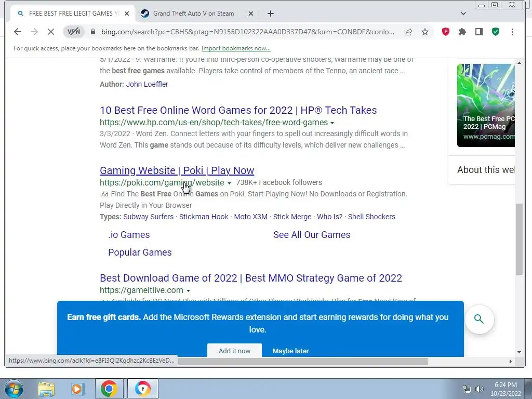Click '738K+ Facebook followers' text

point(279,182)
